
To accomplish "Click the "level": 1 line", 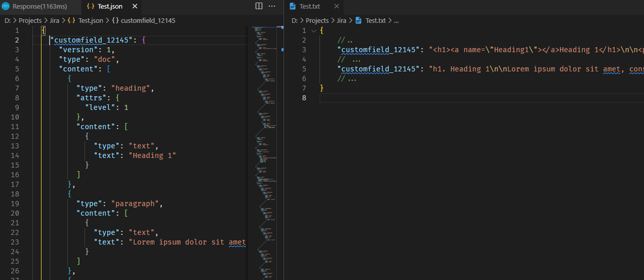I will pos(106,108).
